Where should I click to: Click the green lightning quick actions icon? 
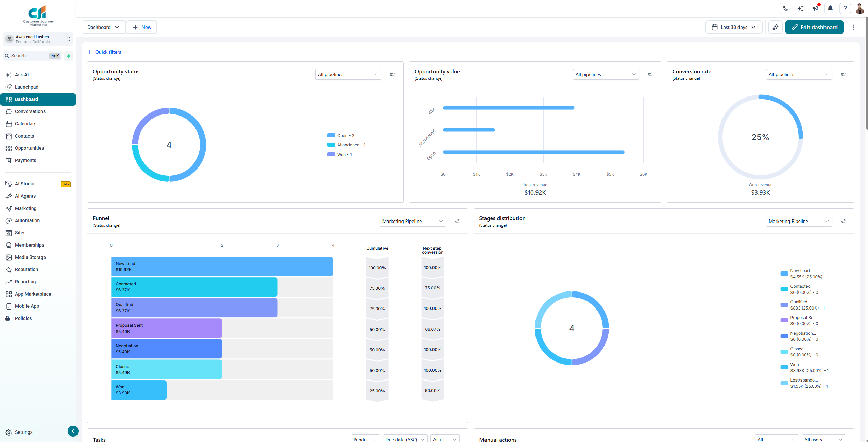pos(69,56)
